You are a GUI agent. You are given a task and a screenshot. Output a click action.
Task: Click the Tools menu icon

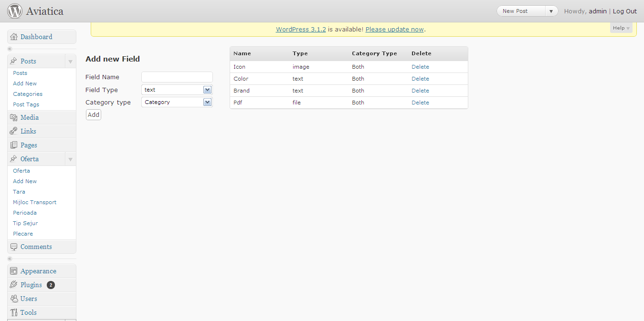click(14, 313)
